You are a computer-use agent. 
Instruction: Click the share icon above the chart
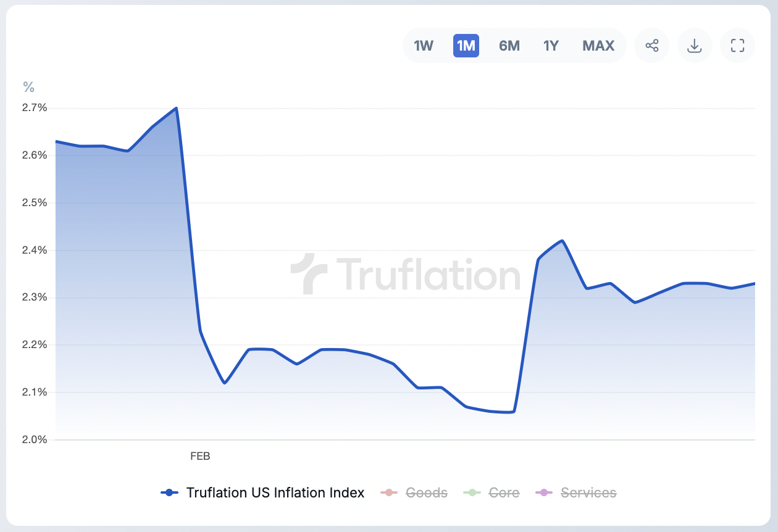[651, 46]
